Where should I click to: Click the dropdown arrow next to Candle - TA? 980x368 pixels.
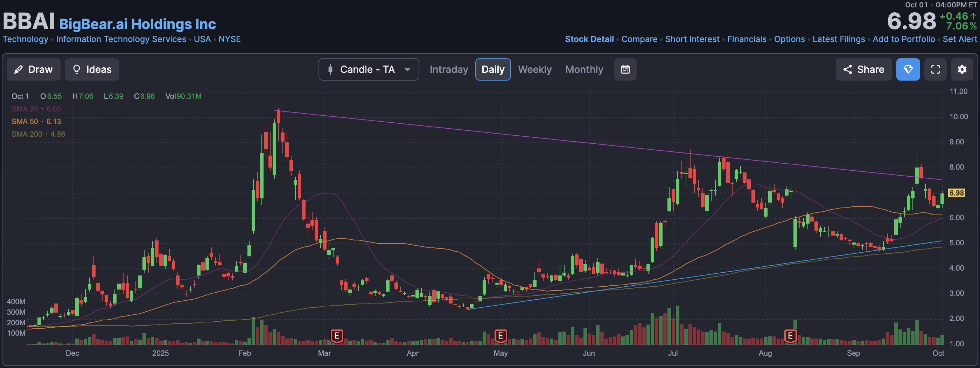pyautogui.click(x=407, y=70)
